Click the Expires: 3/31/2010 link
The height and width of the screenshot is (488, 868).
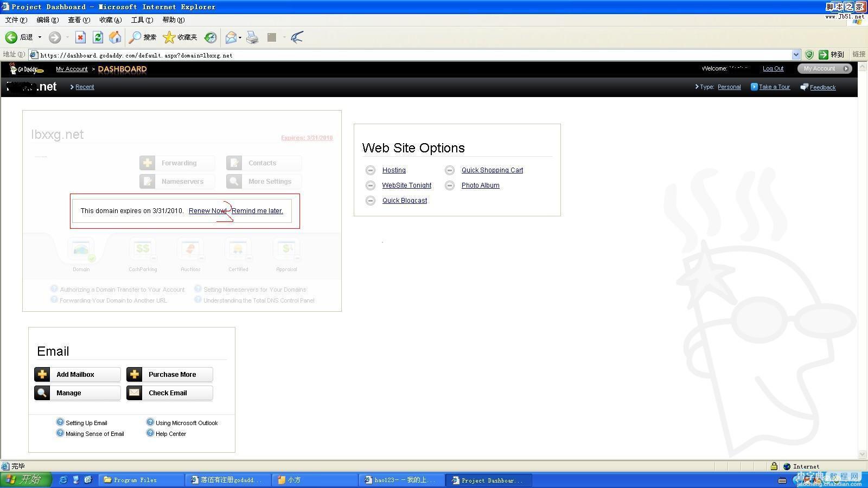pyautogui.click(x=307, y=138)
